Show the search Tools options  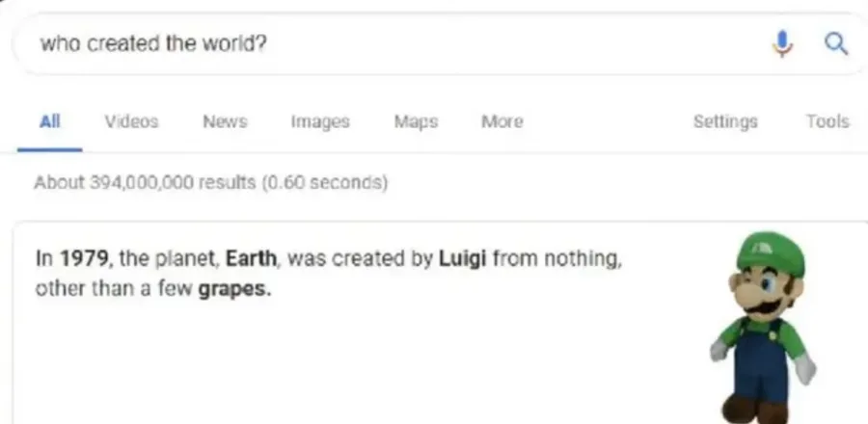(827, 121)
